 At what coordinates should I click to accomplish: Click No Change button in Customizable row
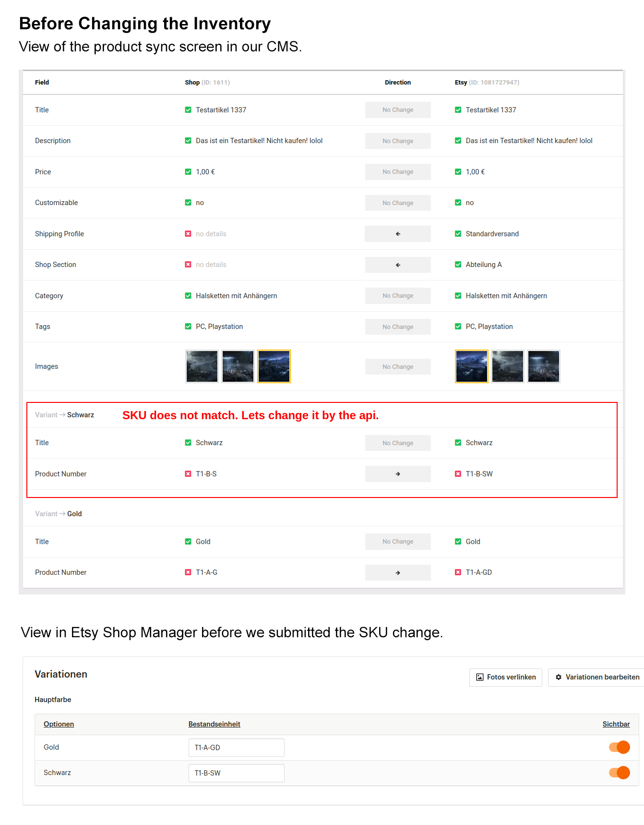coord(398,203)
